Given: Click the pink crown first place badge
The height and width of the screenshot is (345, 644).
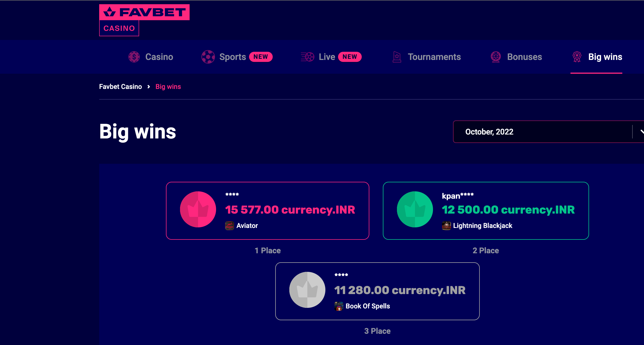Looking at the screenshot, I should [x=198, y=209].
